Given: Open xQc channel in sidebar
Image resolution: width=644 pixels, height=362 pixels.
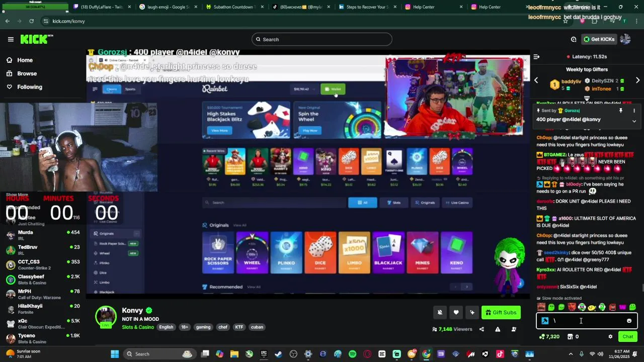Looking at the screenshot, I should click(x=43, y=323).
